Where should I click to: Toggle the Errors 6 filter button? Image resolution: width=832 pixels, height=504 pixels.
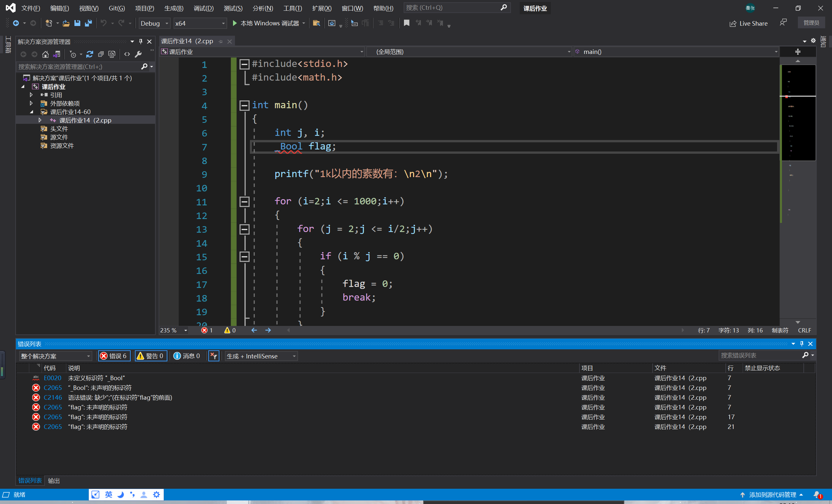[114, 356]
